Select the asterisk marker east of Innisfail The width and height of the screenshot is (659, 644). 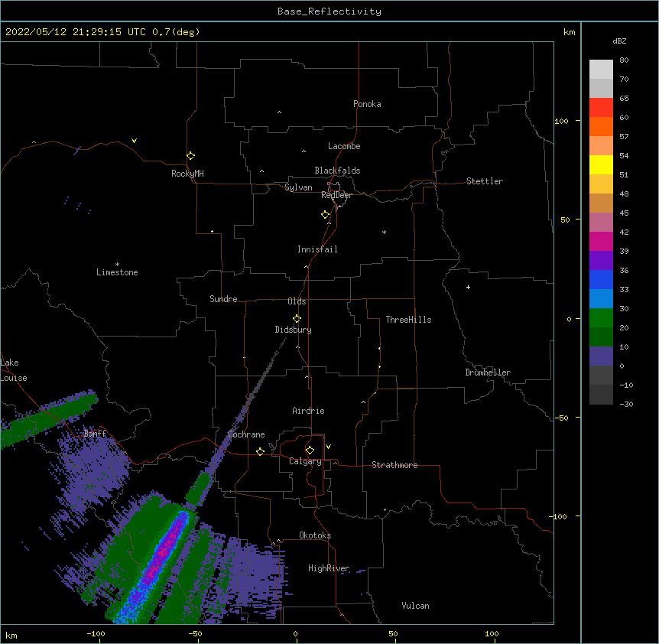(x=384, y=232)
